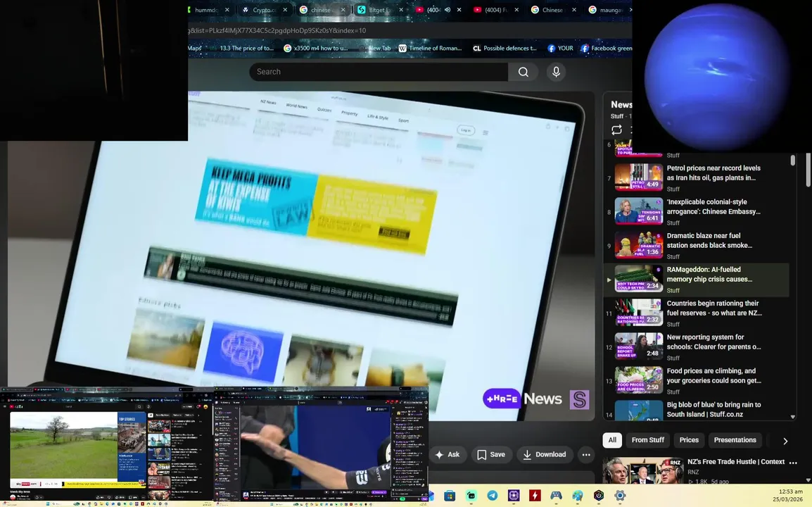Open the dark hexagon power app in taskbar

[599, 496]
